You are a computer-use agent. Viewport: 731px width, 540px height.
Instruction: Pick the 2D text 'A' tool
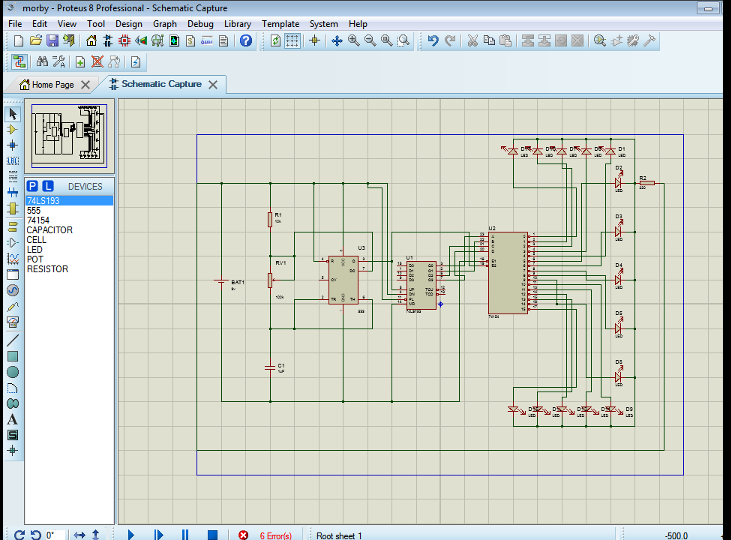pyautogui.click(x=13, y=420)
